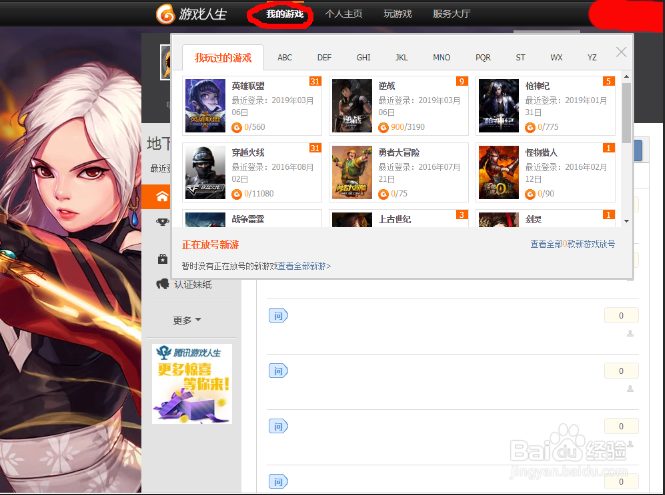Click the second 问 question tag icon

278,371
